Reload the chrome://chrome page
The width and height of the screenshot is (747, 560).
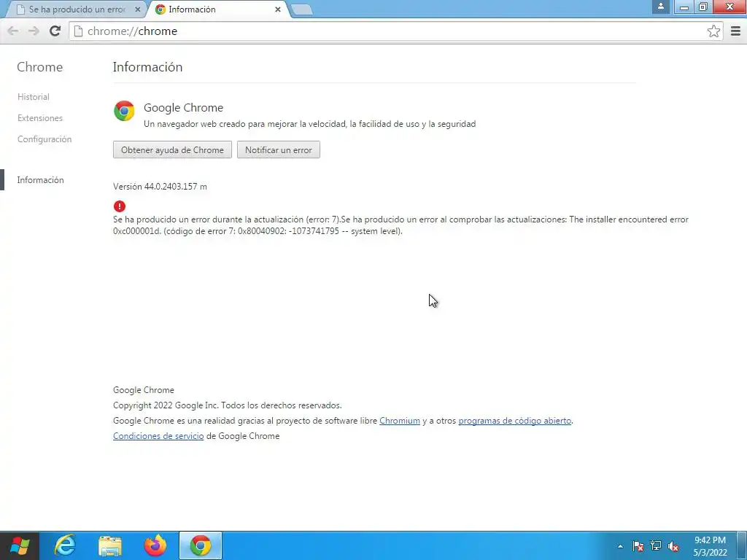[x=55, y=31]
